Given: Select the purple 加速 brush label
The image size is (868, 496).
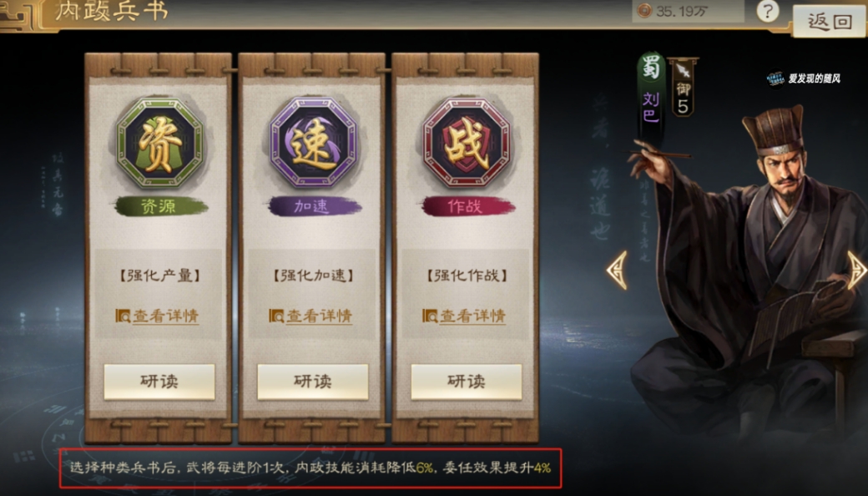Looking at the screenshot, I should point(315,206).
